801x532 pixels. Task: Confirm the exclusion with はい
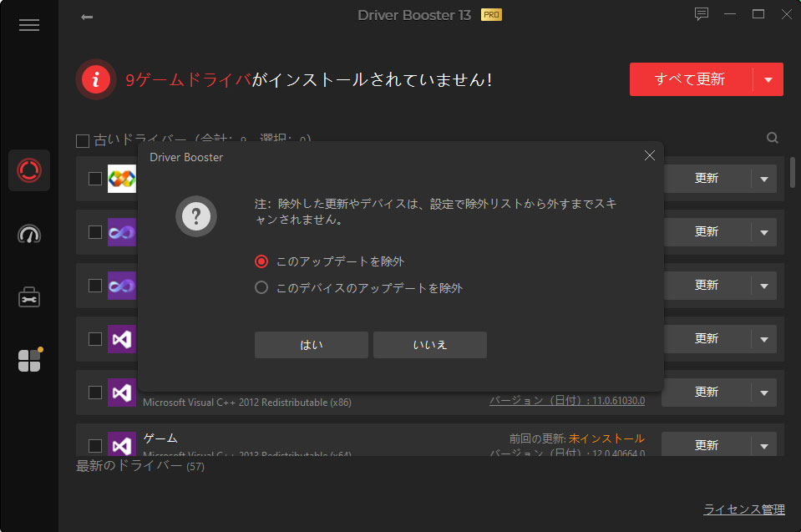point(311,345)
